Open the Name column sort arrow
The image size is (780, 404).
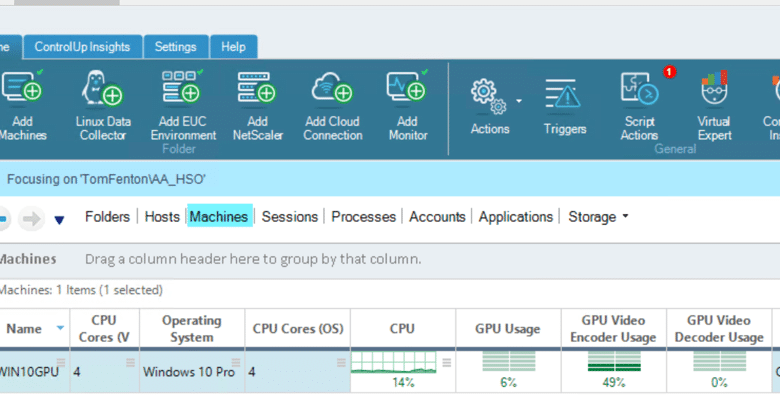click(60, 328)
